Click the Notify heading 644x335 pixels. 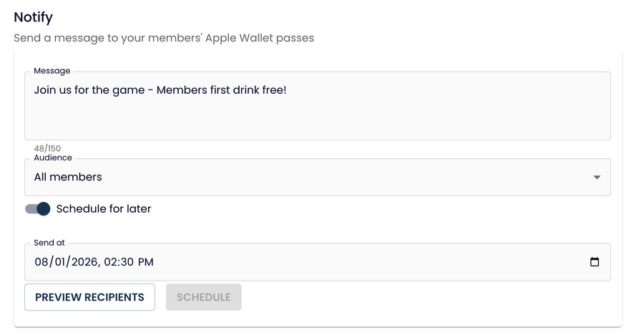(x=33, y=17)
